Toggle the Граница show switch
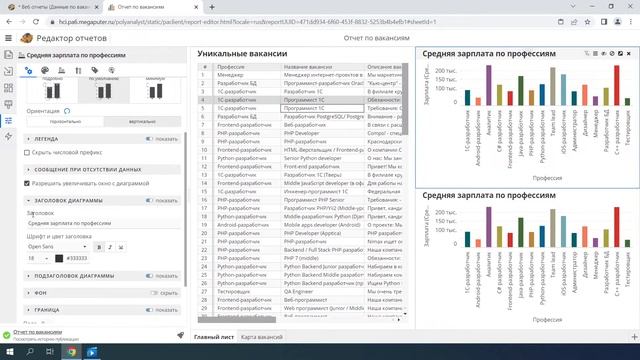 coord(149,310)
